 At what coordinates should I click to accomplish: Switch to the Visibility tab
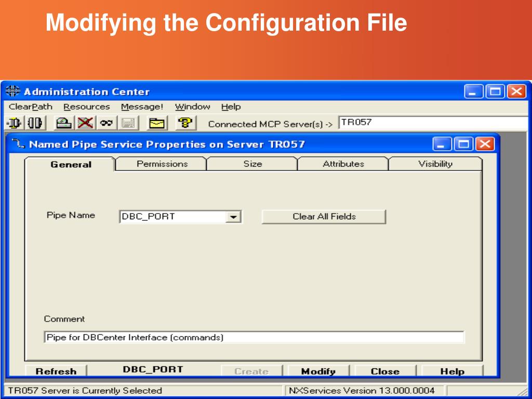435,164
